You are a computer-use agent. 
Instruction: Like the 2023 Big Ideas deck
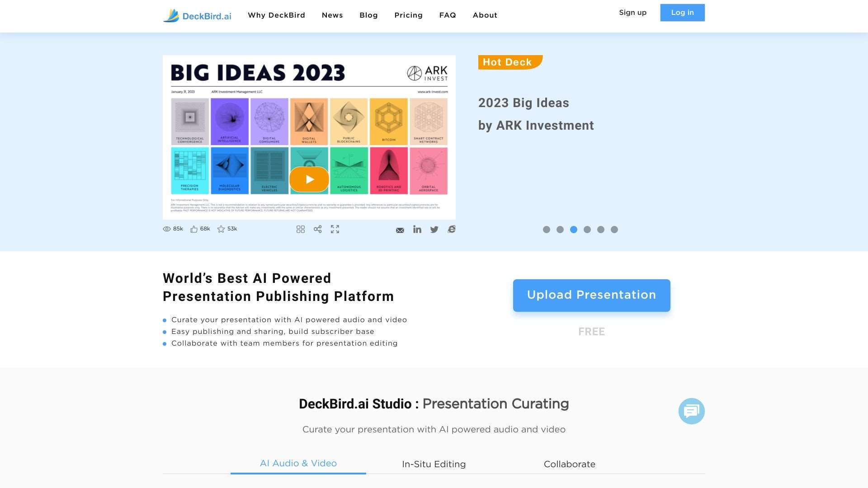click(194, 229)
